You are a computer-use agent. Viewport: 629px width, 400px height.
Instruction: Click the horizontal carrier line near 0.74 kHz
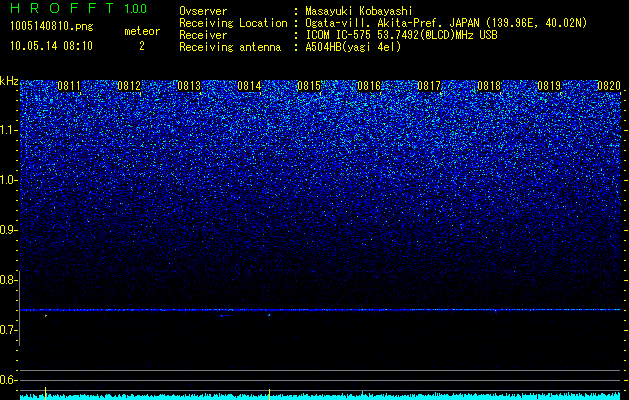tap(320, 310)
